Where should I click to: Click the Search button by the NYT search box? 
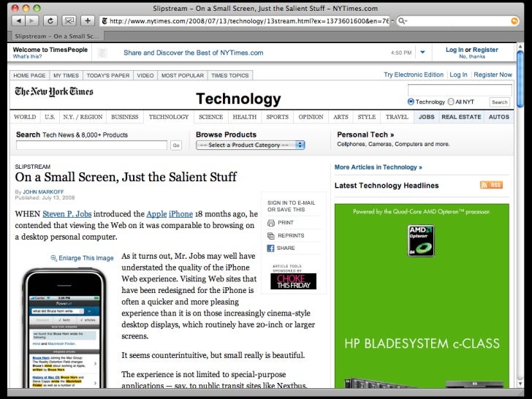(x=499, y=102)
